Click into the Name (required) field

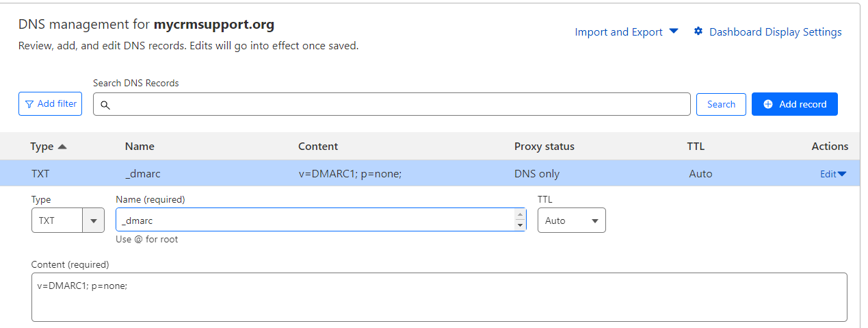(x=315, y=220)
